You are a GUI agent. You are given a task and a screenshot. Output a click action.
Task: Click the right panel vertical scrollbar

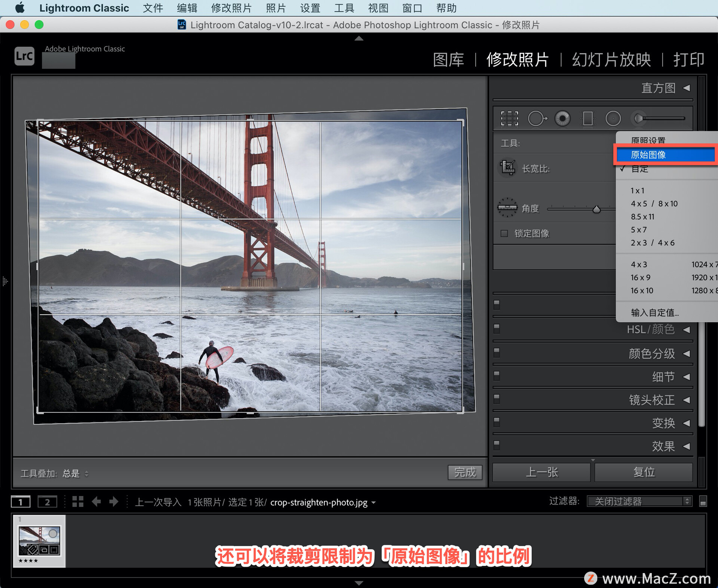pyautogui.click(x=702, y=374)
